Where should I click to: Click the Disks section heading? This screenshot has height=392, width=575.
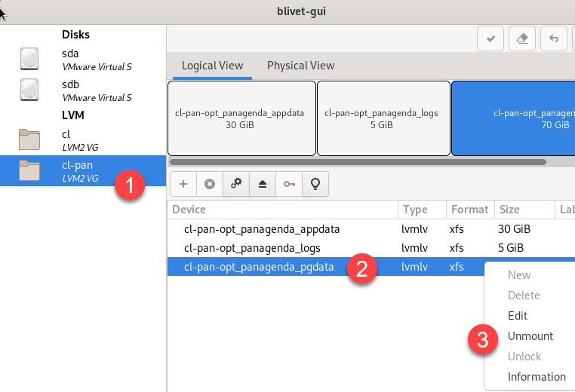pos(75,35)
